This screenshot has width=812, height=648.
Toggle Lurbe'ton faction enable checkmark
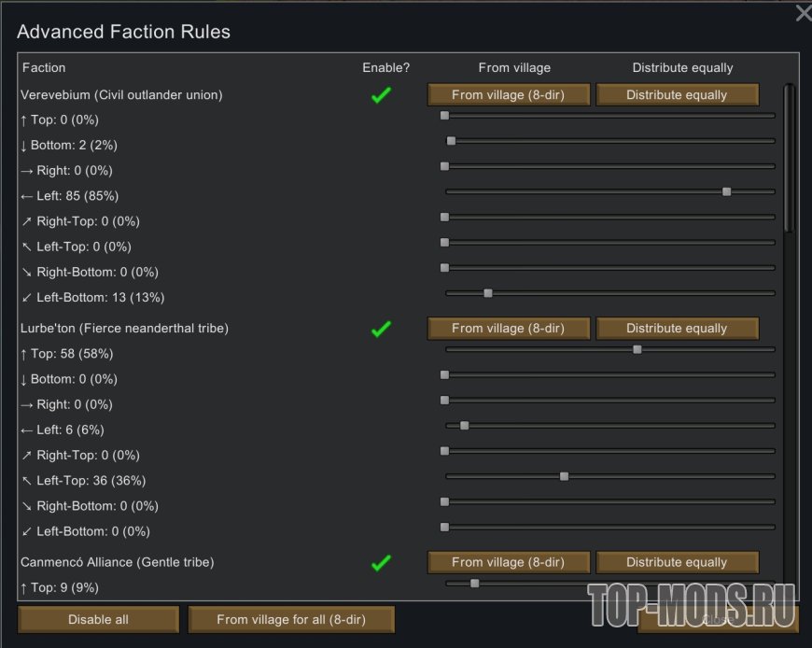coord(381,329)
